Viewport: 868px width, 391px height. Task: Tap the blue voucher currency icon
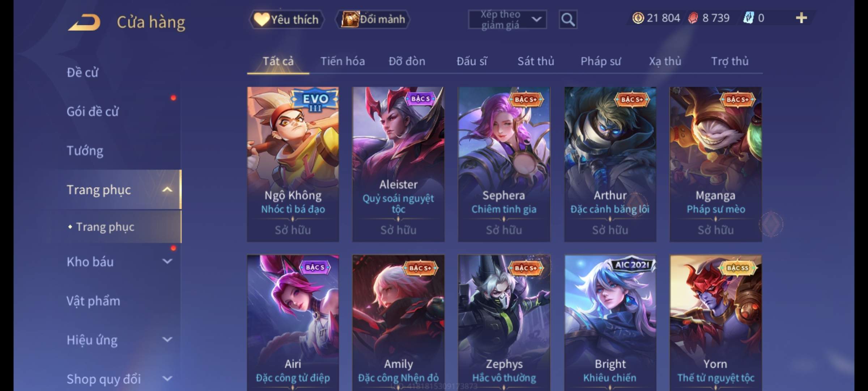pyautogui.click(x=748, y=18)
